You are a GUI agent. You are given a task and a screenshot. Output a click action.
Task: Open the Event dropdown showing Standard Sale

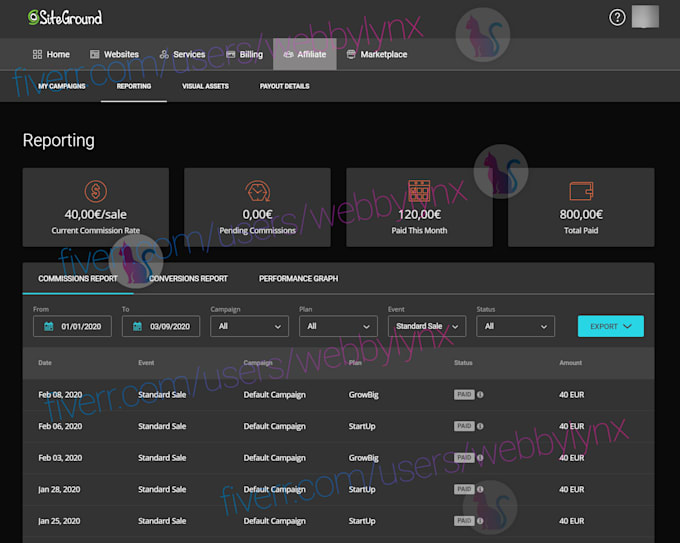pos(427,326)
